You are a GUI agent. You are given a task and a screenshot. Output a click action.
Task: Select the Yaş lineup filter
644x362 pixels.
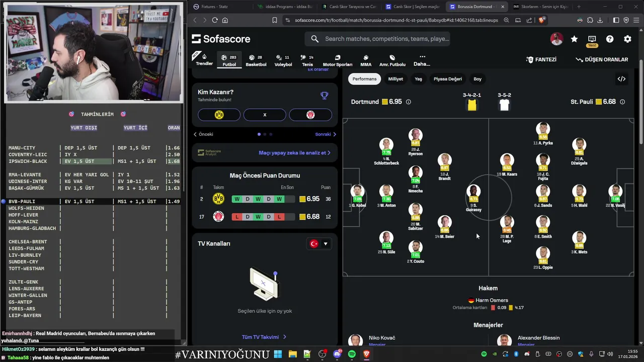[418, 79]
